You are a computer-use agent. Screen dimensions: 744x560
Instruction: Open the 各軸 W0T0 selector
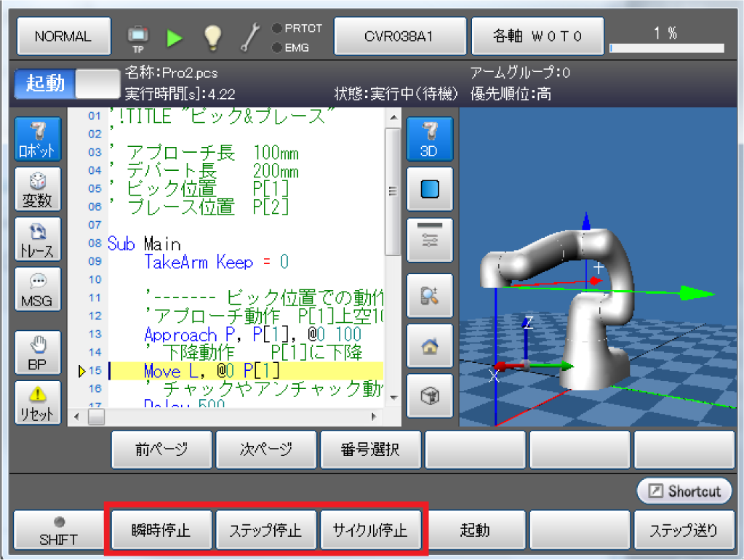[537, 36]
